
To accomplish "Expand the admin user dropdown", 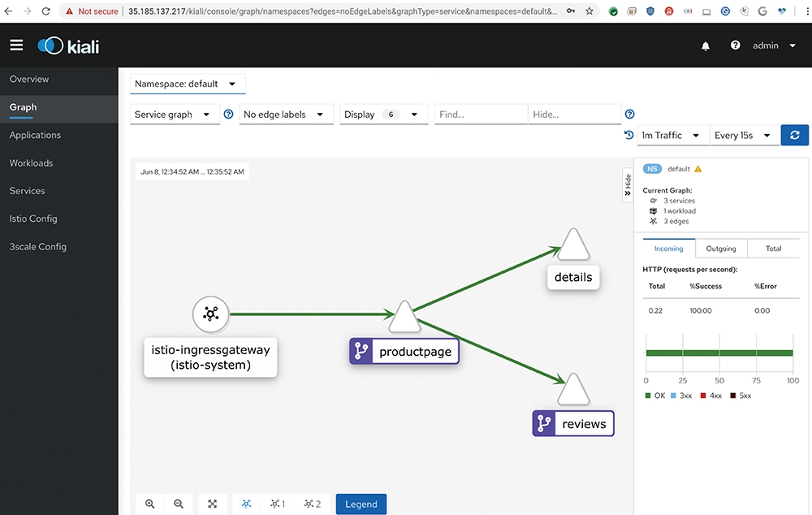I will pos(774,45).
